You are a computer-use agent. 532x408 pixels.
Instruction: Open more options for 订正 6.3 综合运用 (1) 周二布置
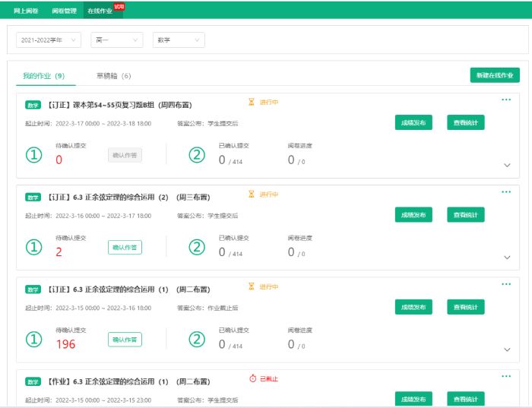point(506,284)
